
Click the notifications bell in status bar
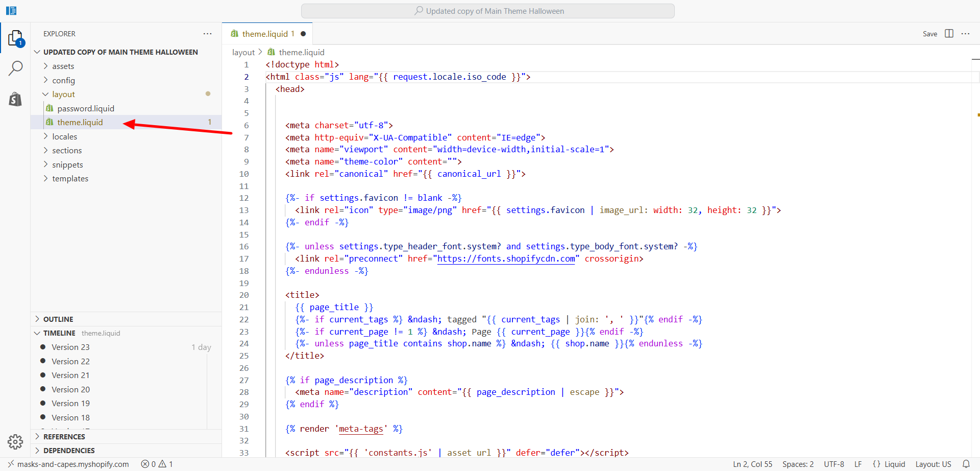[966, 464]
